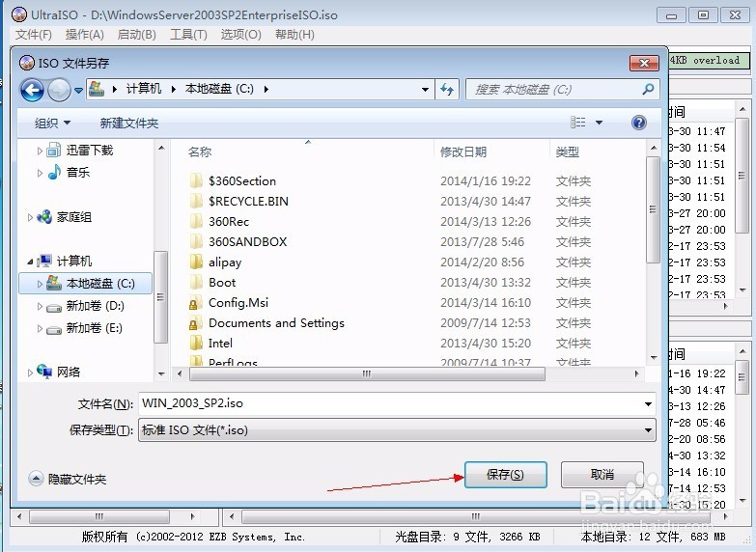Click the Forward navigation arrow icon
The image size is (756, 552).
point(59,90)
